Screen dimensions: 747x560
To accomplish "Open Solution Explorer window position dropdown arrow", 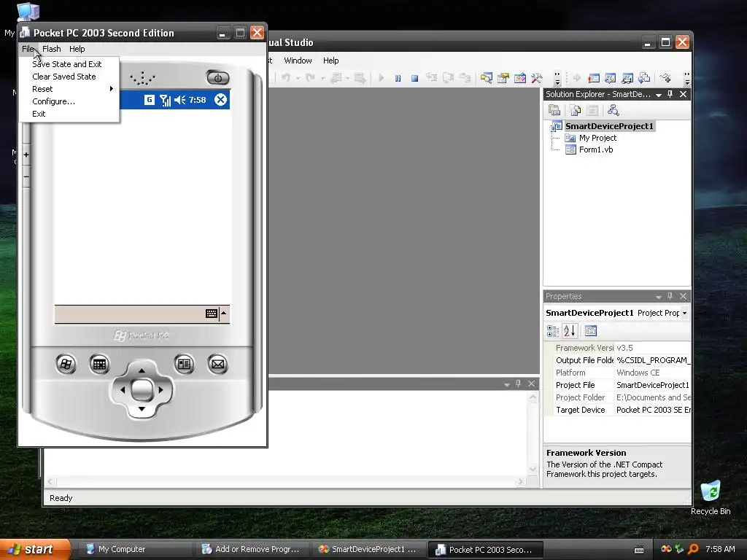I will pyautogui.click(x=659, y=94).
